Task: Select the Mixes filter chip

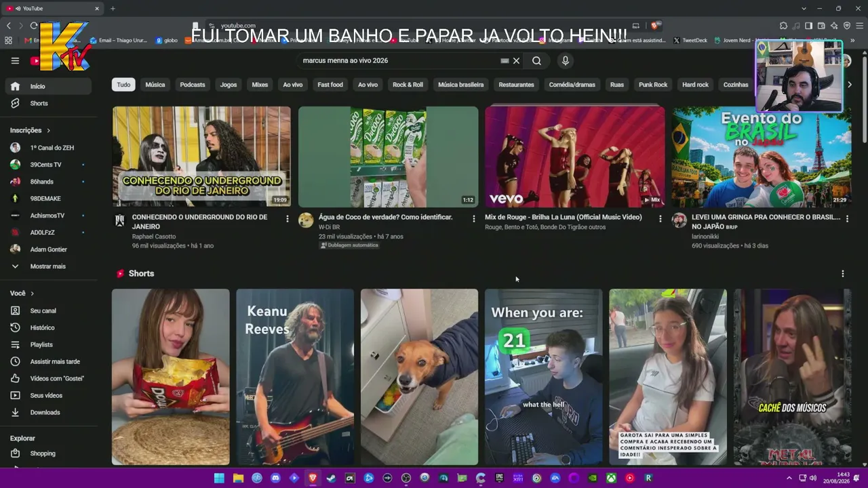Action: click(x=260, y=85)
